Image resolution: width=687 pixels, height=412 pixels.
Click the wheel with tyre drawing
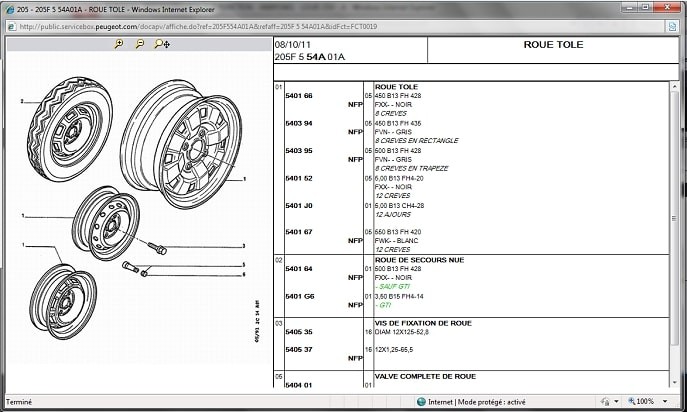coord(70,129)
